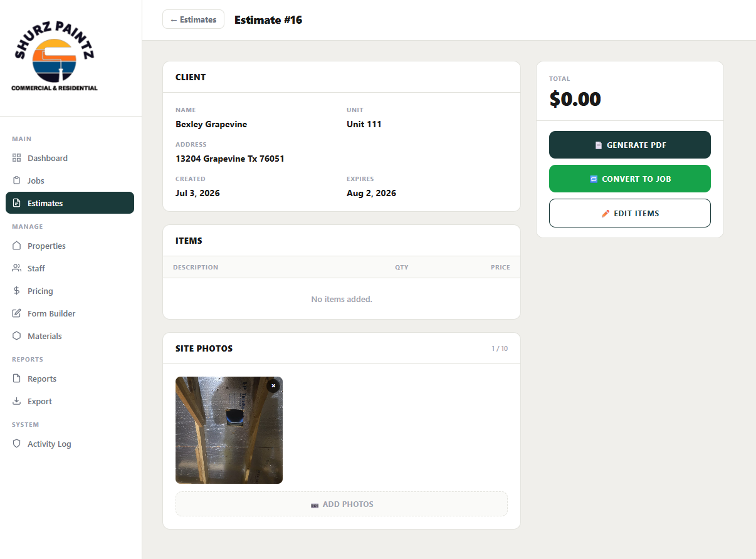This screenshot has height=559, width=756.
Task: Go back with the ← Estimates button
Action: pyautogui.click(x=193, y=19)
